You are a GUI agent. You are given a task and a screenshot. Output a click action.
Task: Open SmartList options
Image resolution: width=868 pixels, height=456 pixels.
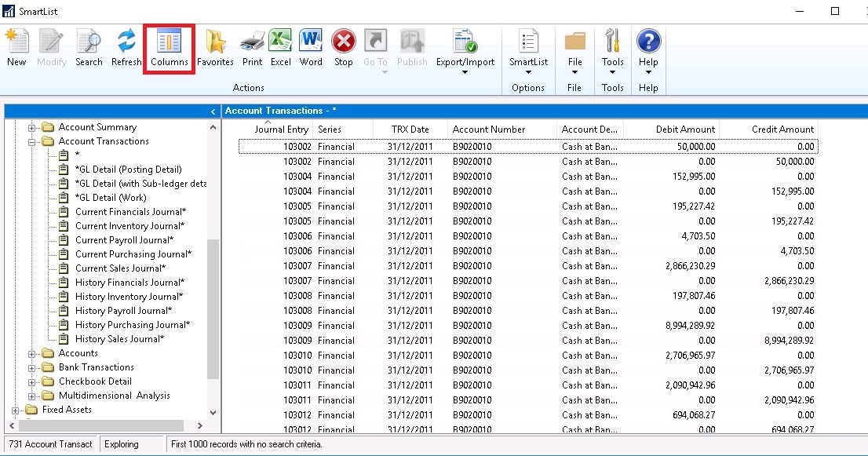coord(527,47)
